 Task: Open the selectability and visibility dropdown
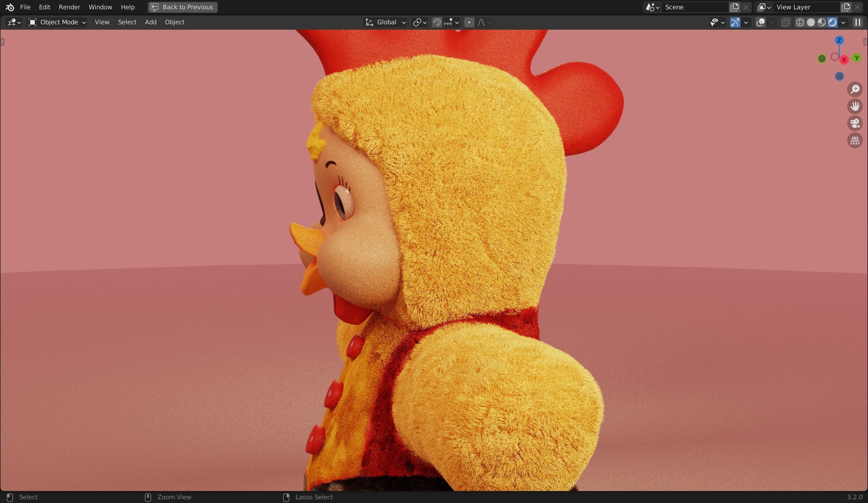click(x=717, y=22)
